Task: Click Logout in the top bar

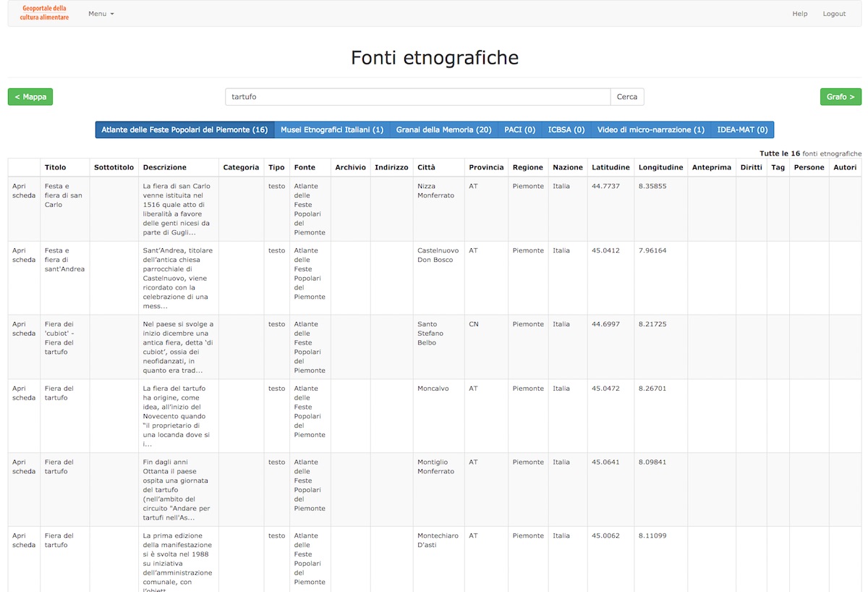Action: (x=834, y=14)
